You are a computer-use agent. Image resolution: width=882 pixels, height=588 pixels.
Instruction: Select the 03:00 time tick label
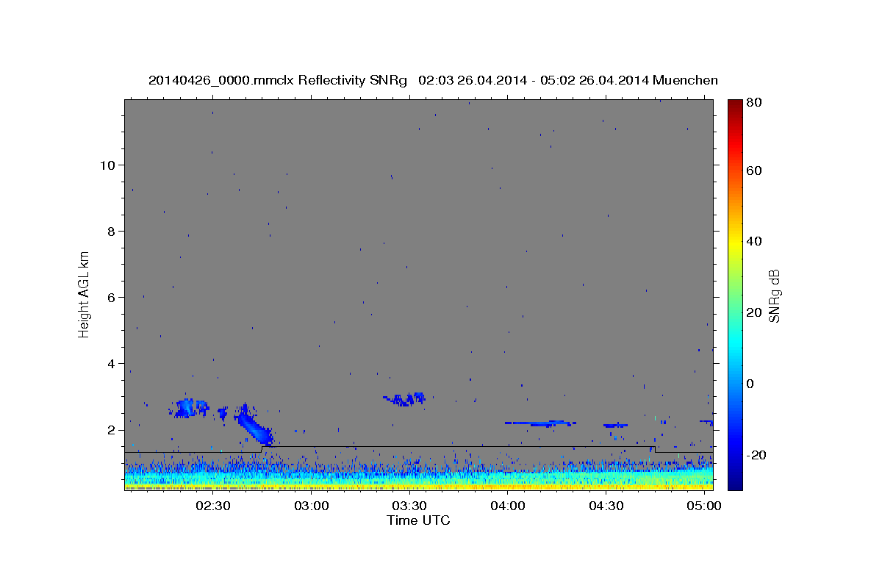[312, 506]
